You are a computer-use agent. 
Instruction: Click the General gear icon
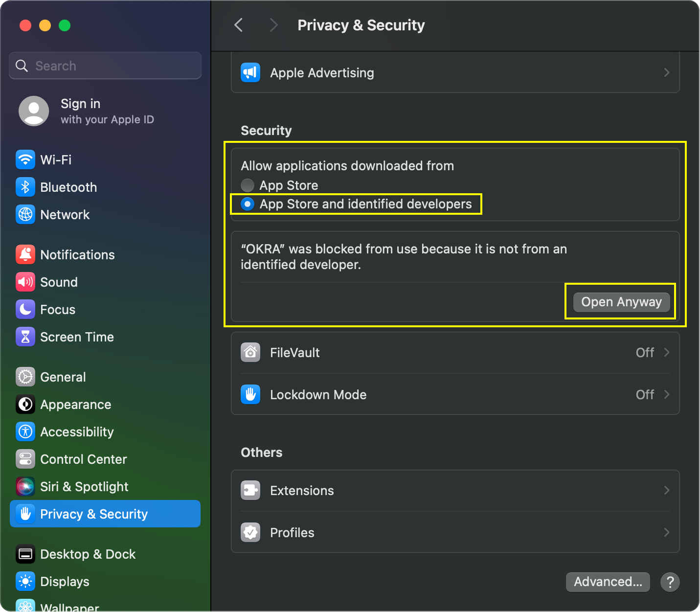pos(25,377)
